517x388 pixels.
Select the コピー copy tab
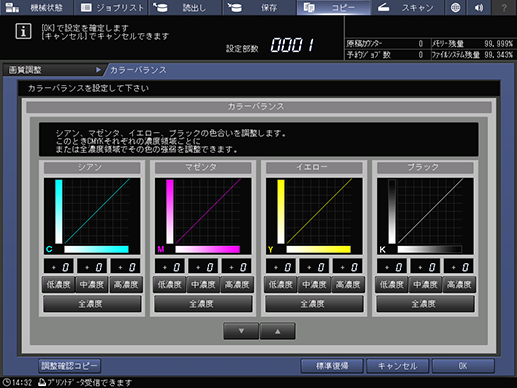click(334, 7)
